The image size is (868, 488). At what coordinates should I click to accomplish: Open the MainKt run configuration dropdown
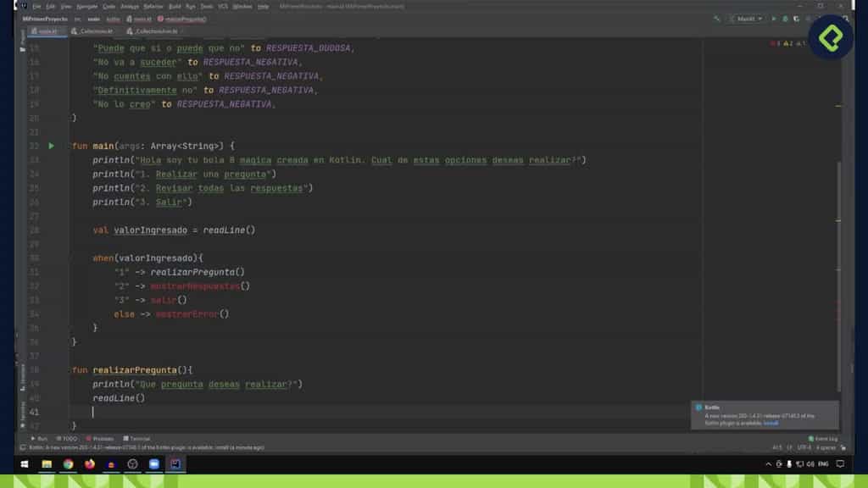click(744, 18)
